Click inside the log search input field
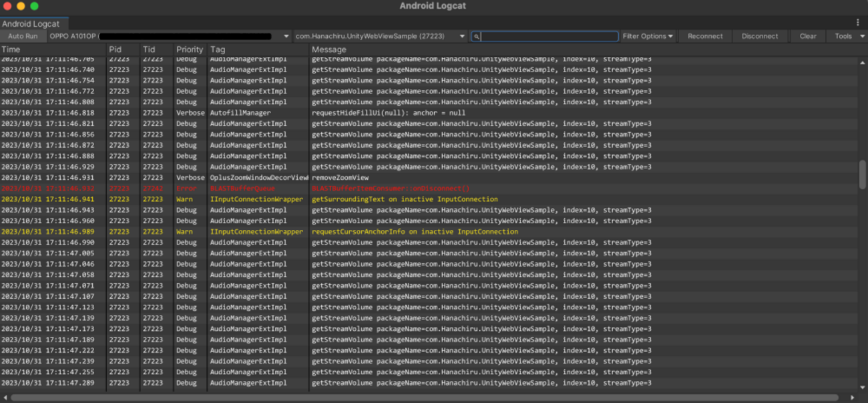868x403 pixels. click(x=548, y=36)
